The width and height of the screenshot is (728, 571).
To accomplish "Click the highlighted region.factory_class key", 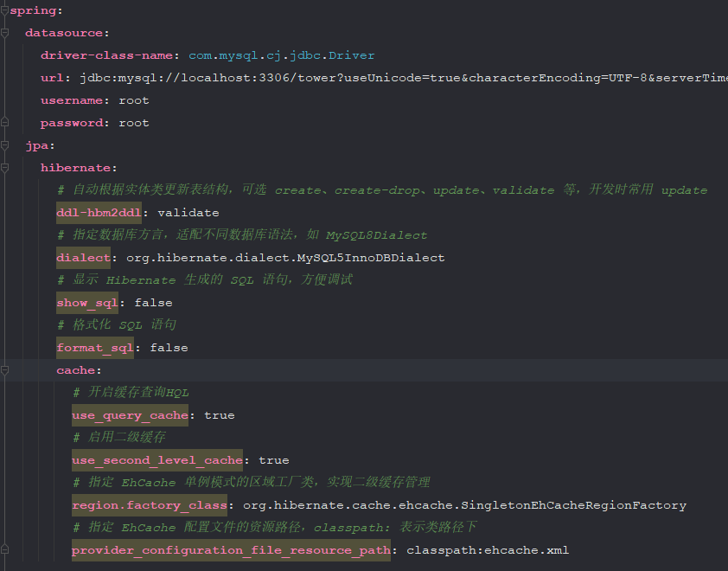I will 150,505.
